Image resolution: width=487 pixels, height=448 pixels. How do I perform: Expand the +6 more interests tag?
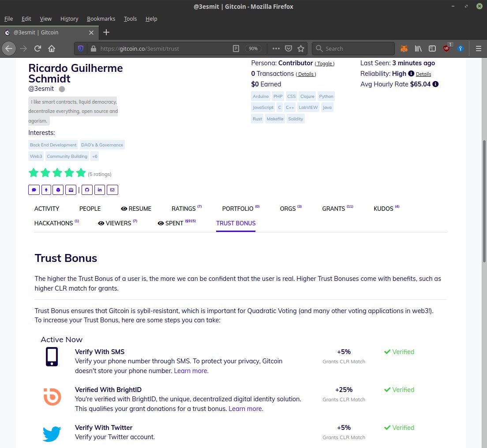(95, 156)
